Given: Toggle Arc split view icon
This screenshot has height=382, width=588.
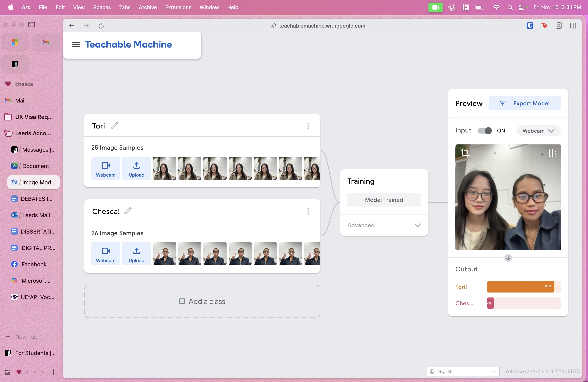Looking at the screenshot, I should coord(573,26).
